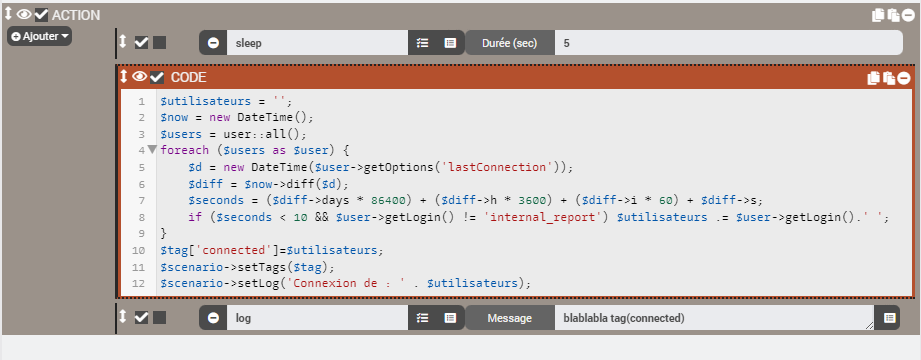921x360 pixels.
Task: Paste into the CODE block
Action: pyautogui.click(x=889, y=78)
